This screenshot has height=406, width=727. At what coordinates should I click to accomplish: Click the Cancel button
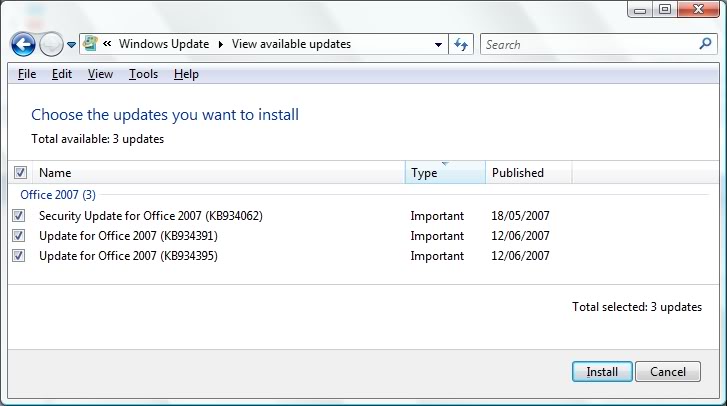(667, 372)
